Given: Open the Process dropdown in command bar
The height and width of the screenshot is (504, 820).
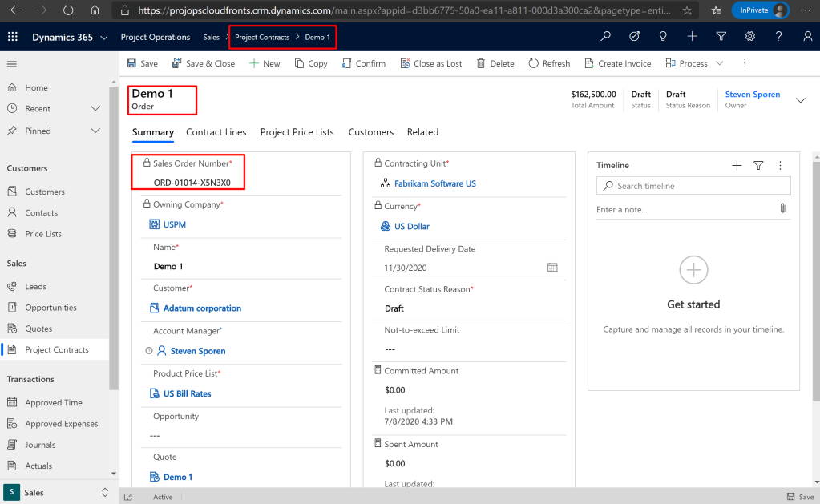Looking at the screenshot, I should pyautogui.click(x=719, y=63).
